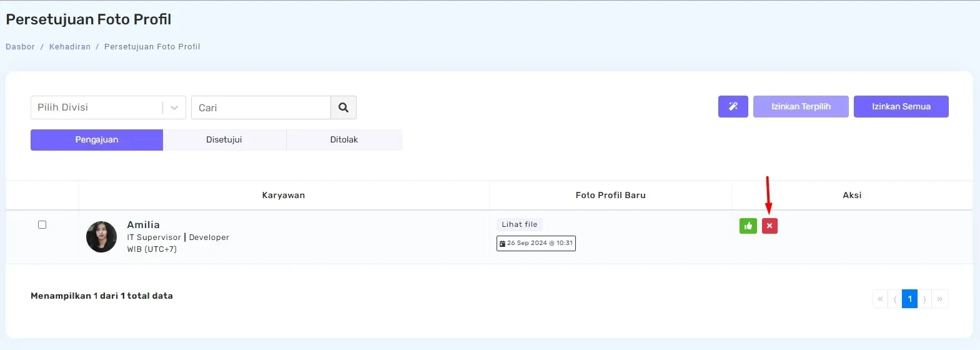Reject Amilia's photo with red X
980x350 pixels.
tap(770, 226)
